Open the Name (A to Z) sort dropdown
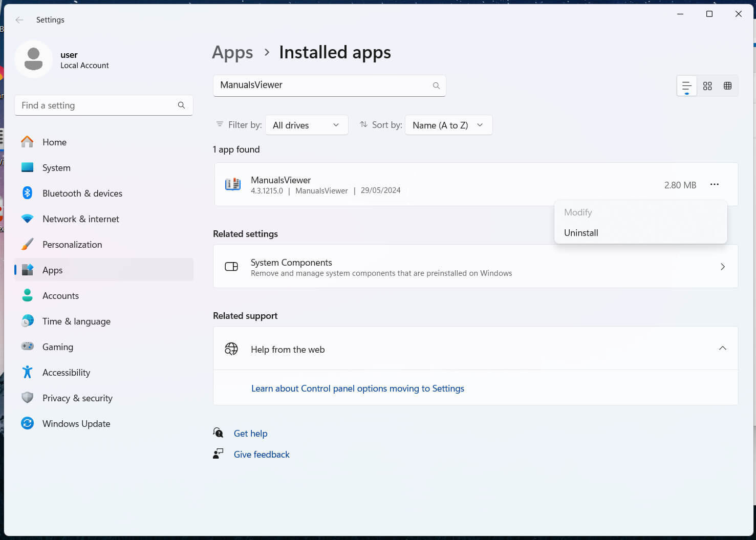Viewport: 756px width, 540px height. (x=448, y=125)
